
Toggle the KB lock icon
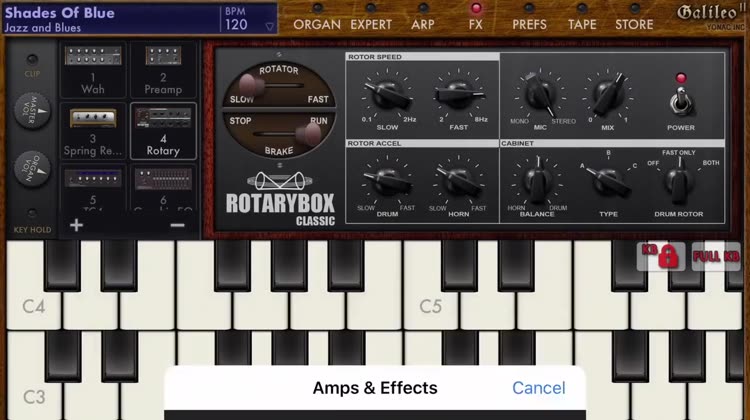coord(662,257)
